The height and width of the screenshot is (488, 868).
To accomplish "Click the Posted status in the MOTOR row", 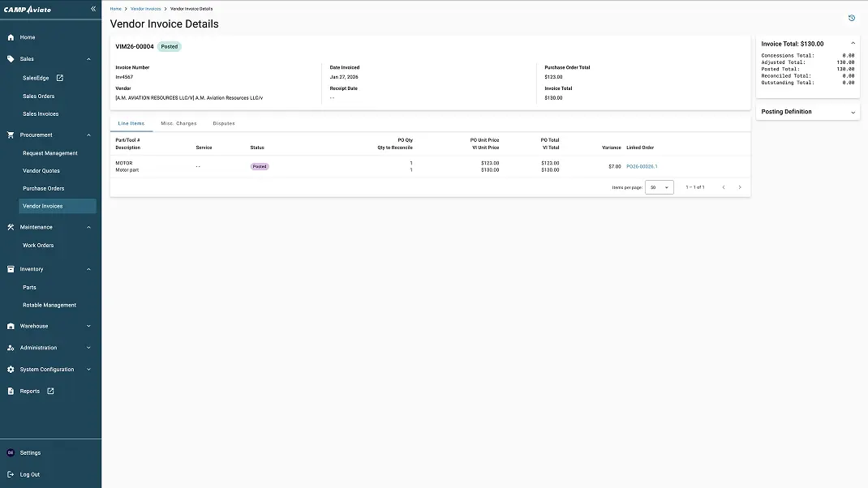I will tap(260, 166).
